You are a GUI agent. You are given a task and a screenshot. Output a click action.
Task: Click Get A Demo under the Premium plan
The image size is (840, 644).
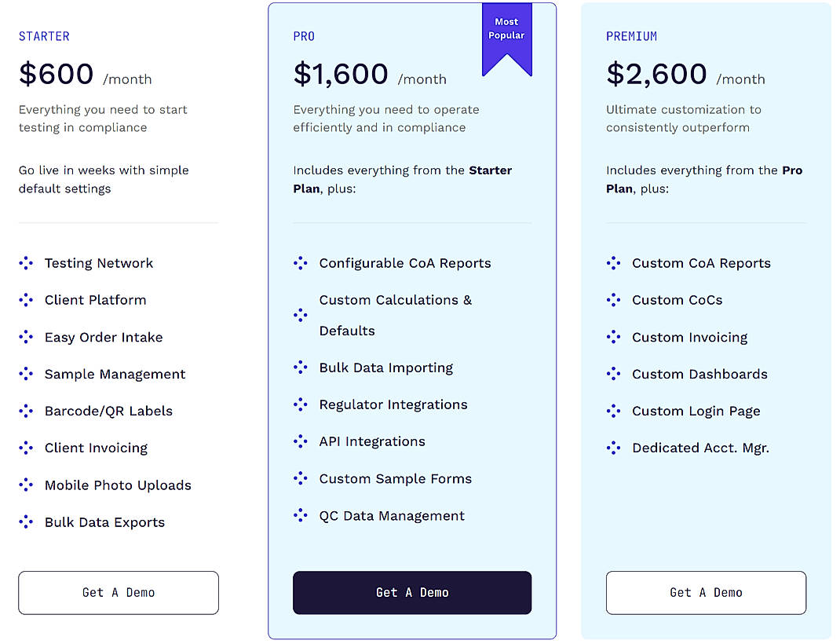tap(705, 593)
